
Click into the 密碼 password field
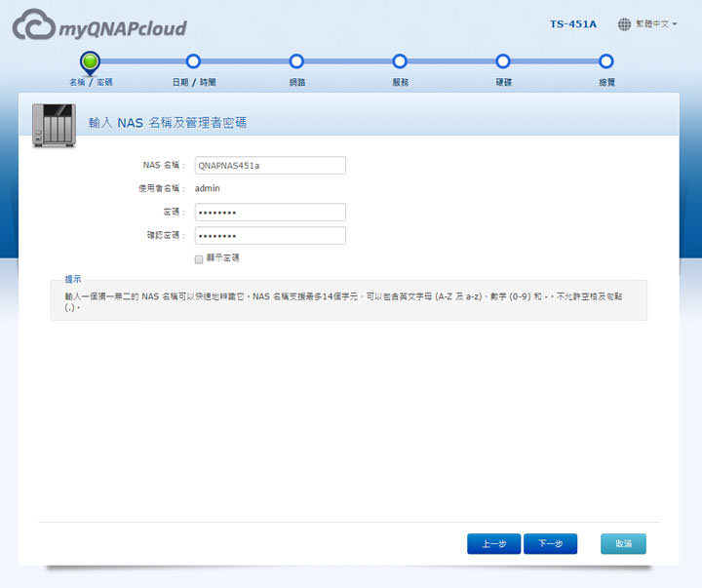(x=270, y=212)
